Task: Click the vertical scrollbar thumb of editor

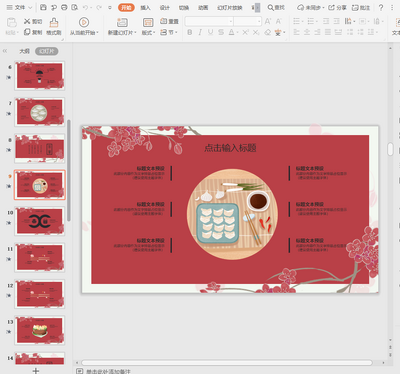Action: [390, 149]
